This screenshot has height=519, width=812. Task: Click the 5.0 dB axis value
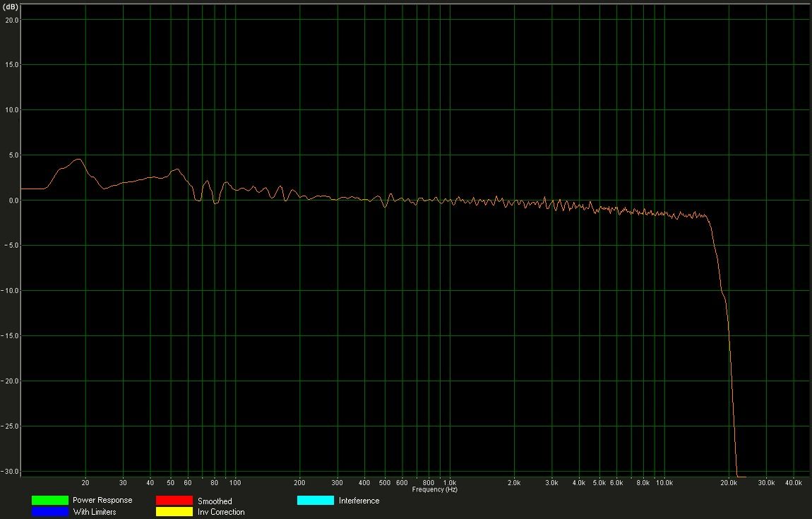tap(13, 155)
